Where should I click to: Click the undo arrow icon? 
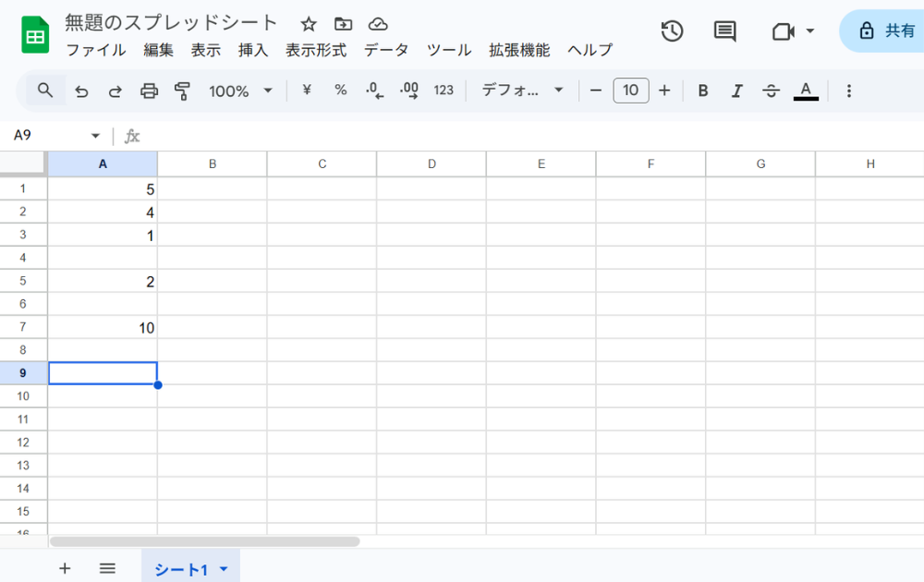(x=81, y=91)
